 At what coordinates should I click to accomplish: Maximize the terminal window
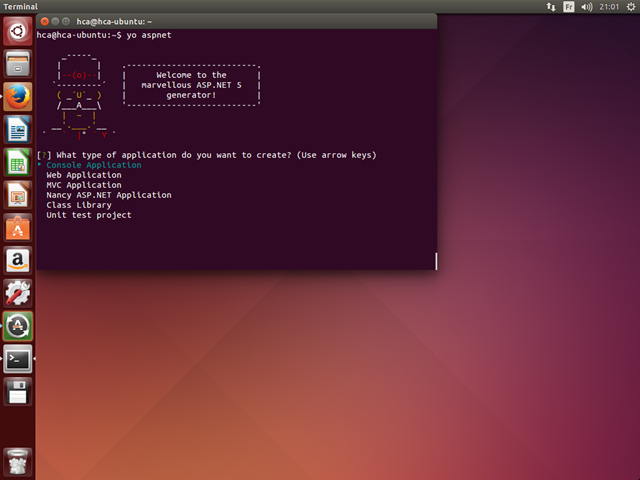[x=65, y=21]
